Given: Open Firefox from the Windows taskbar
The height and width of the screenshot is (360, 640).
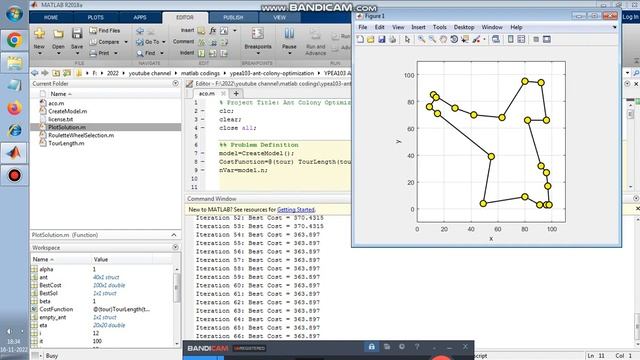Looking at the screenshot, I should coord(14,108).
